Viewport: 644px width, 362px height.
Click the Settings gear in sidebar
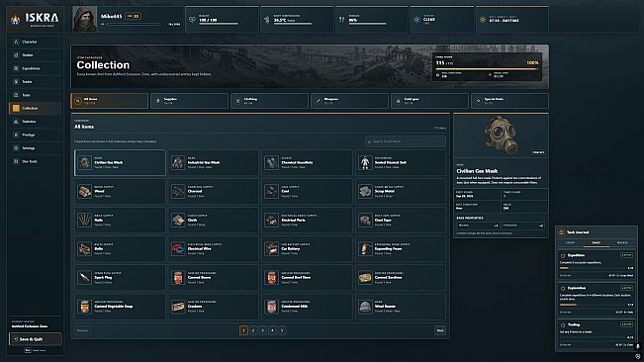click(x=16, y=148)
